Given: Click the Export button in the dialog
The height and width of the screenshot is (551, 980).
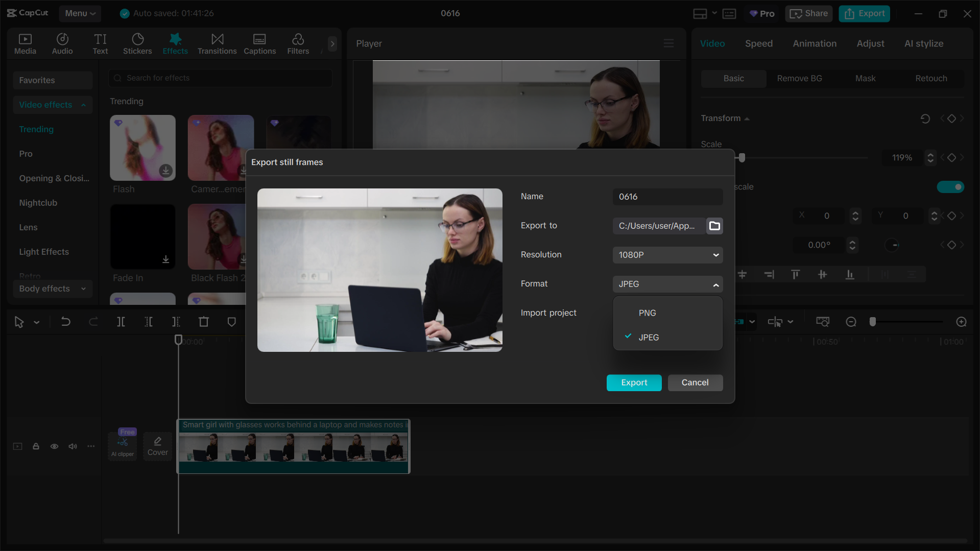Looking at the screenshot, I should coord(634,382).
